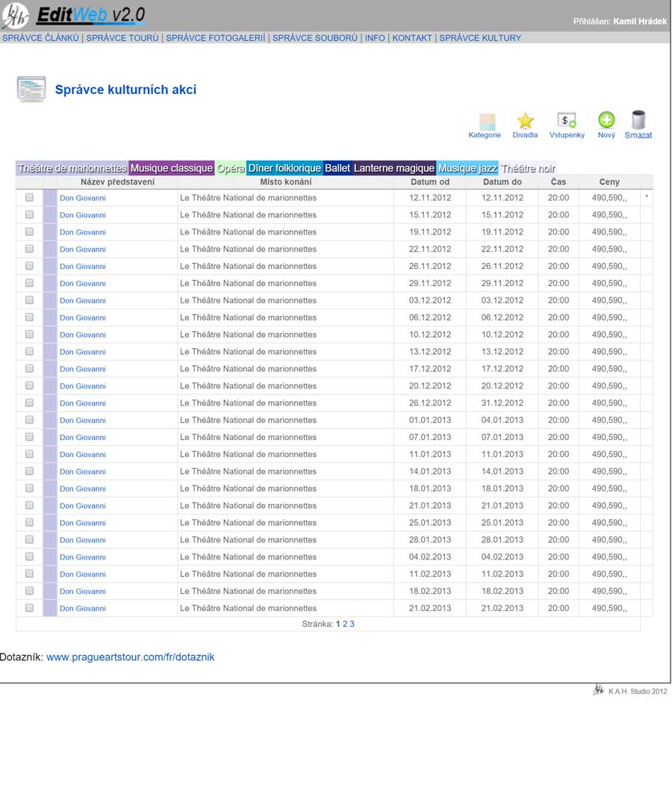Go to SPRÁVCE FOTOGALERIÍ in top menu
Image resolution: width=672 pixels, height=809 pixels.
(x=215, y=38)
